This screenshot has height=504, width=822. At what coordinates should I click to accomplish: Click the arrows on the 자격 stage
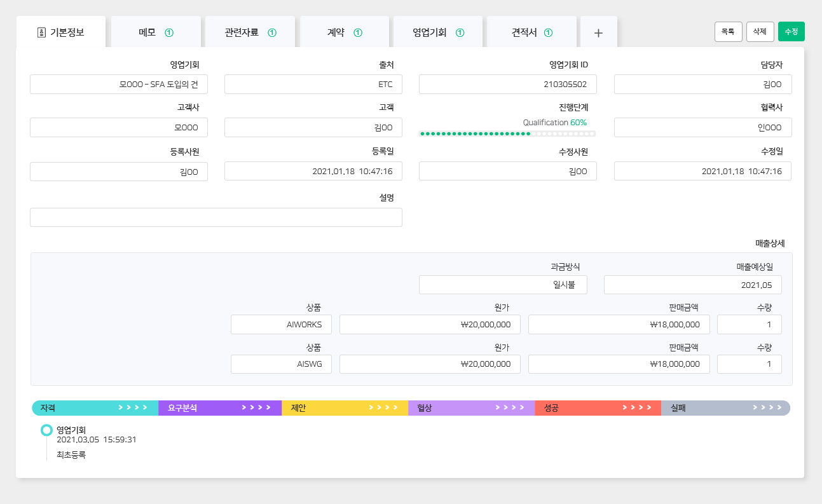pyautogui.click(x=133, y=408)
